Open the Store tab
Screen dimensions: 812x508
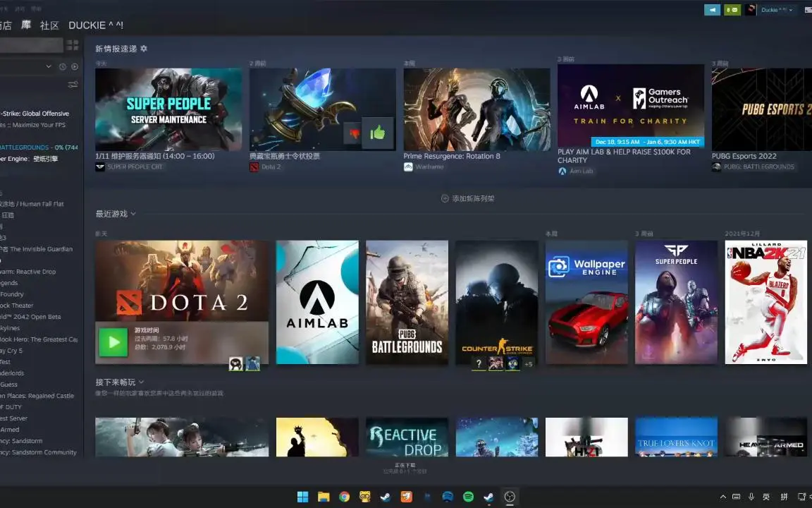(5, 25)
